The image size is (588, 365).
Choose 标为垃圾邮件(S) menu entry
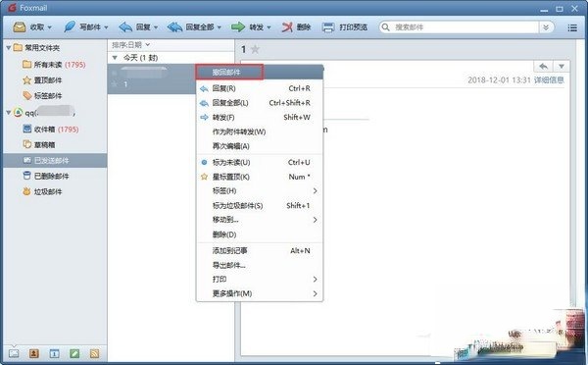click(x=260, y=205)
